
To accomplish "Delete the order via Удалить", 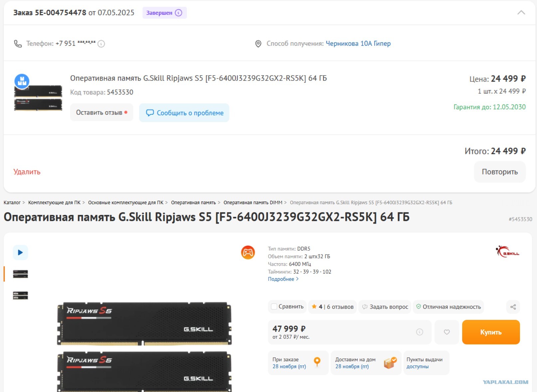I will 27,172.
